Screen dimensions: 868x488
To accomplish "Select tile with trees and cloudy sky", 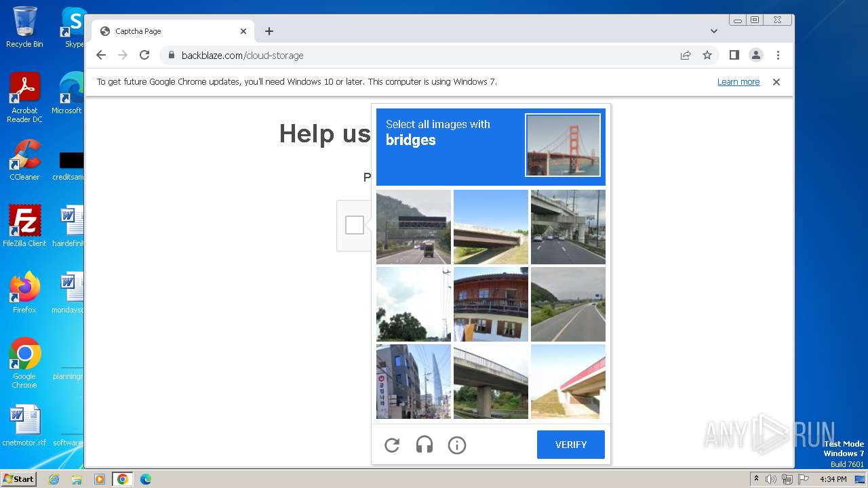I will 414,304.
